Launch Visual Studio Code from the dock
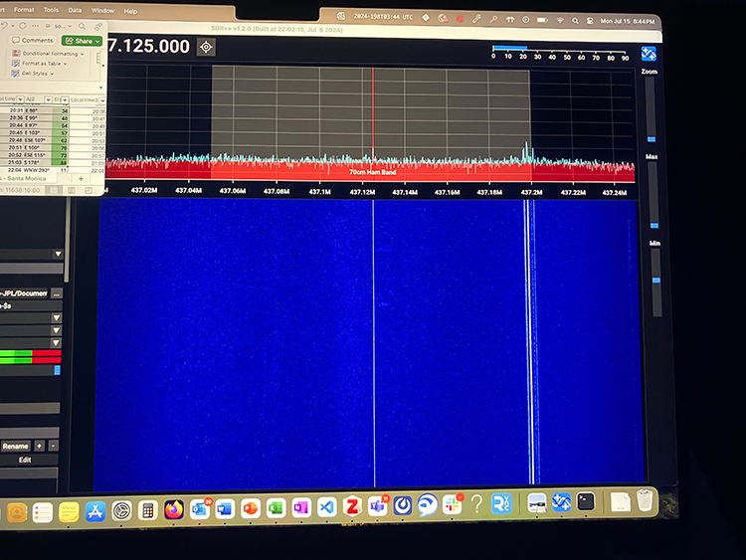The image size is (746, 560). click(x=326, y=507)
